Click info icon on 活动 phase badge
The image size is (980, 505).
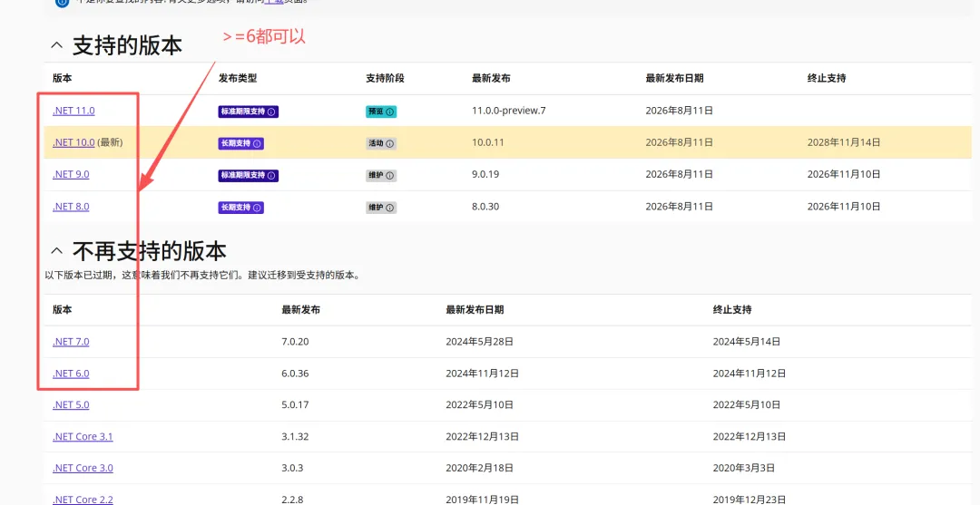pos(390,143)
